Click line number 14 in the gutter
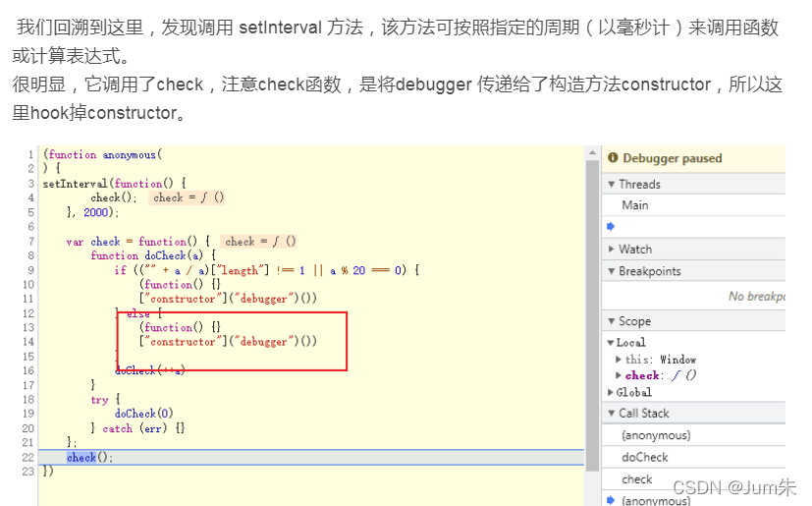Screen dimensions: 812x506 pos(27,342)
